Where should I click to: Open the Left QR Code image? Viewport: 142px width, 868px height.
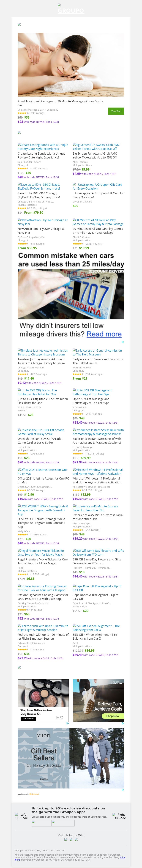[22, 816]
